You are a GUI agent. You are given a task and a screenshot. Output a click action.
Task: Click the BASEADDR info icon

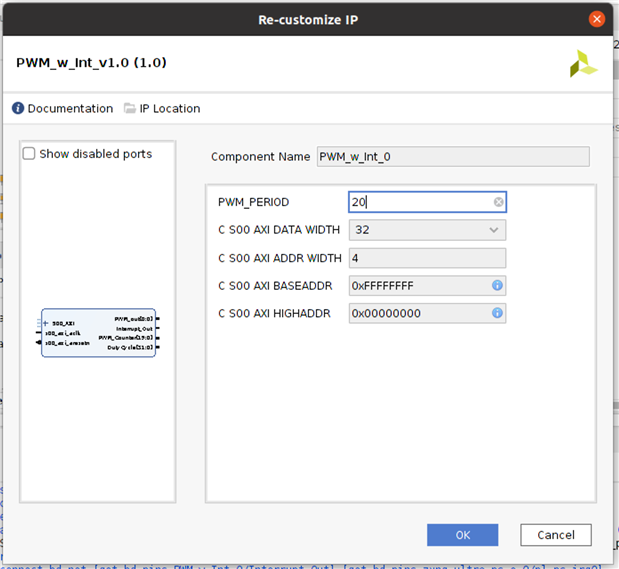(x=497, y=285)
